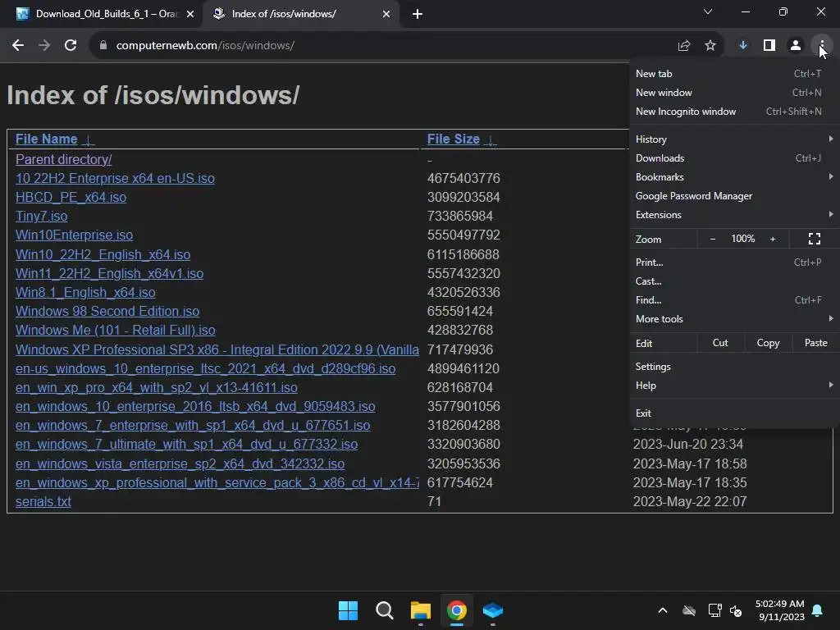Download Tiny7.iso link
The image size is (840, 630).
pyautogui.click(x=41, y=217)
